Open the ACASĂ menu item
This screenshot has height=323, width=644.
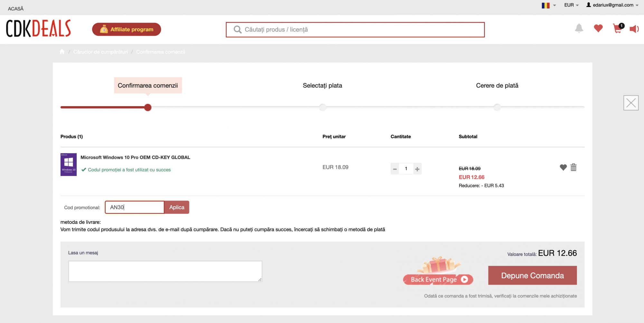(x=16, y=9)
